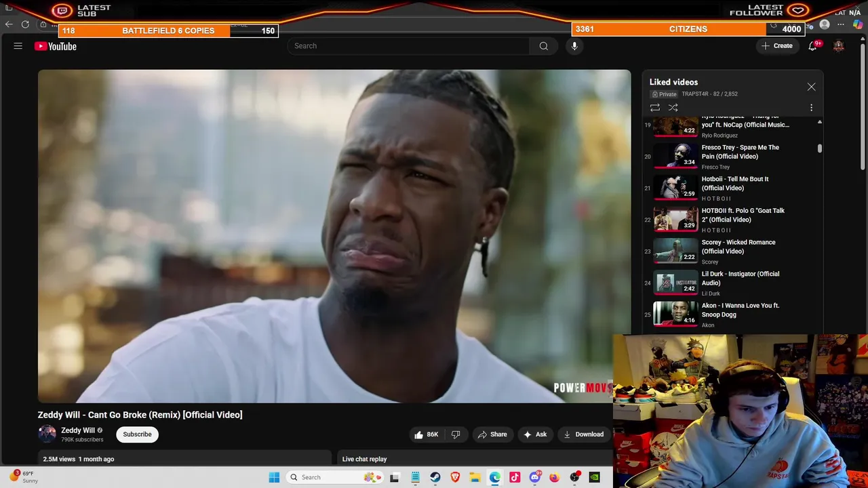Click the video title text

tap(140, 415)
